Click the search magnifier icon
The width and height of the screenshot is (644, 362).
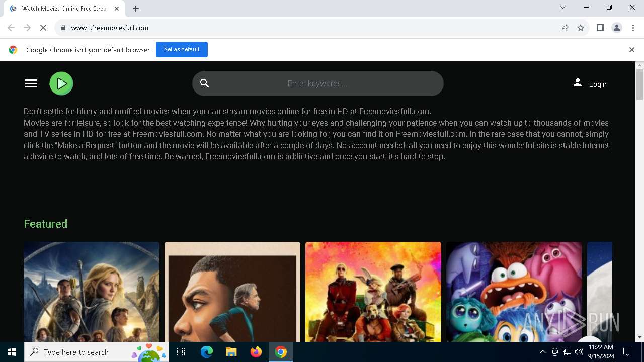click(x=204, y=83)
